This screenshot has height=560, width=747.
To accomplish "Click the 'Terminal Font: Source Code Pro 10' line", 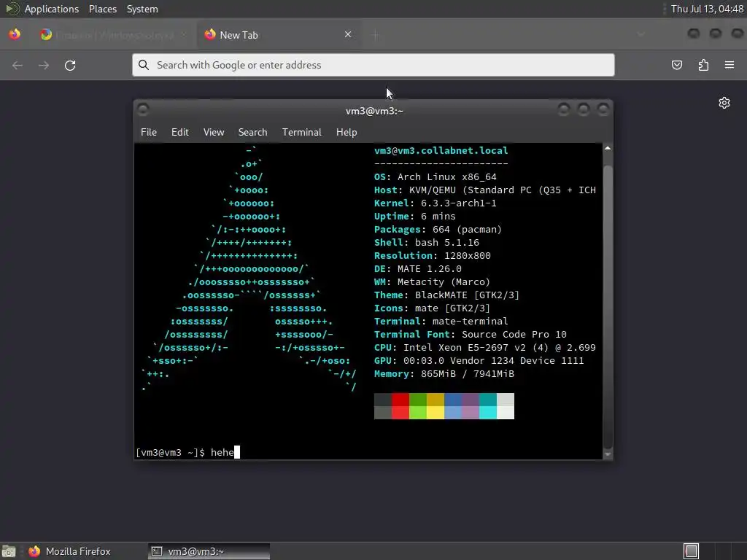I will 471,334.
